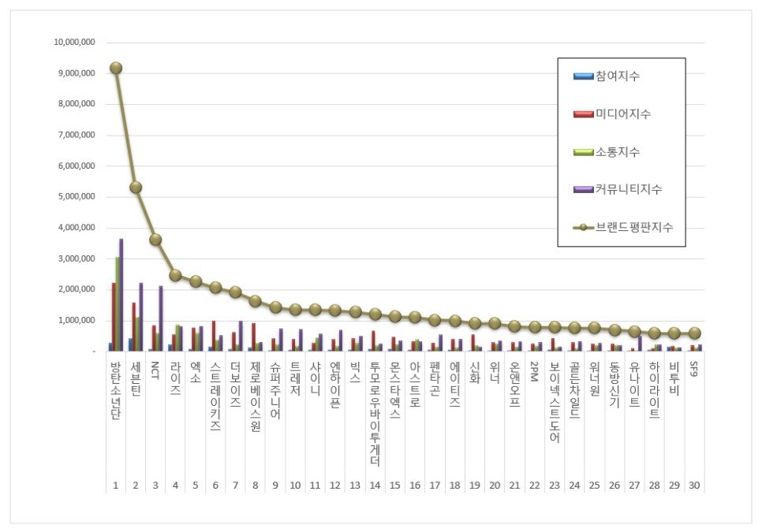Select the 빅스 axis label
The height and width of the screenshot is (532, 762).
(355, 372)
